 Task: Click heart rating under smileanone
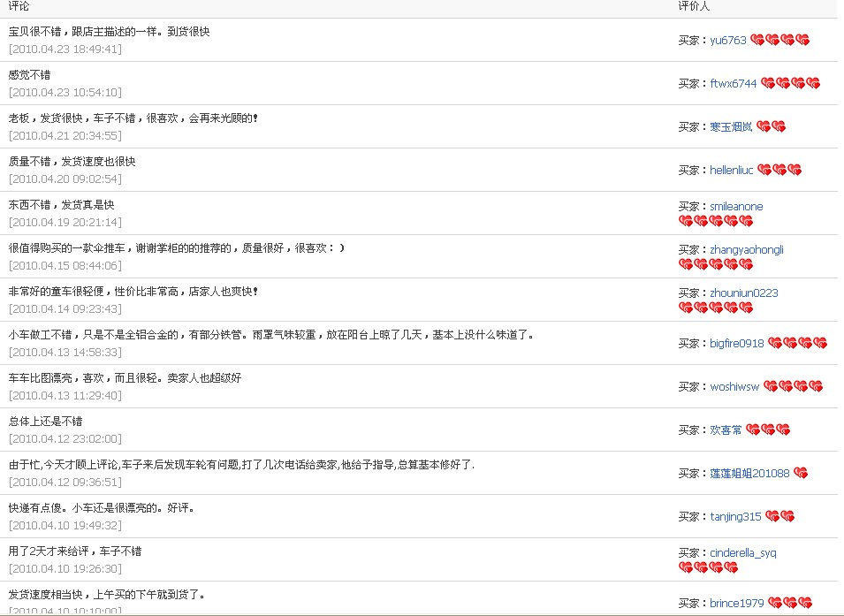(716, 222)
